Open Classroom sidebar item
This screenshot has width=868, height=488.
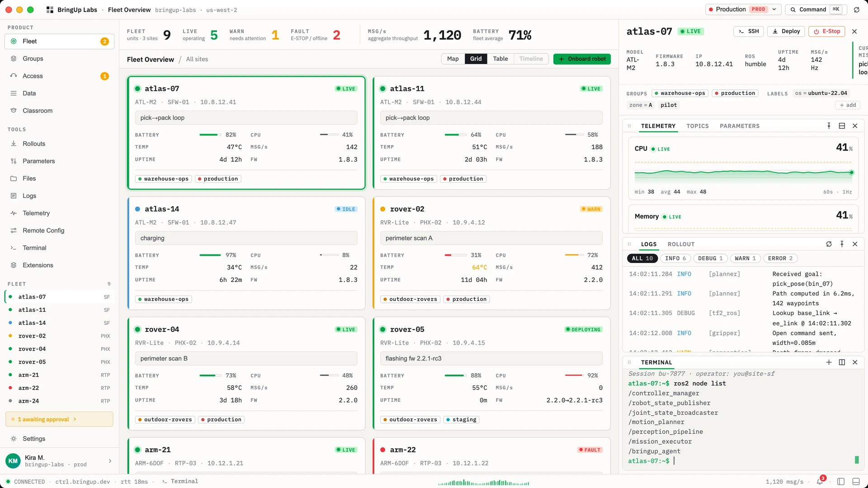tap(59, 111)
